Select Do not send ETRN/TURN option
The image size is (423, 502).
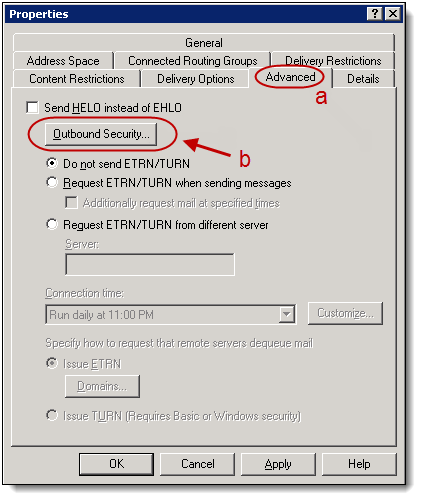(x=52, y=163)
